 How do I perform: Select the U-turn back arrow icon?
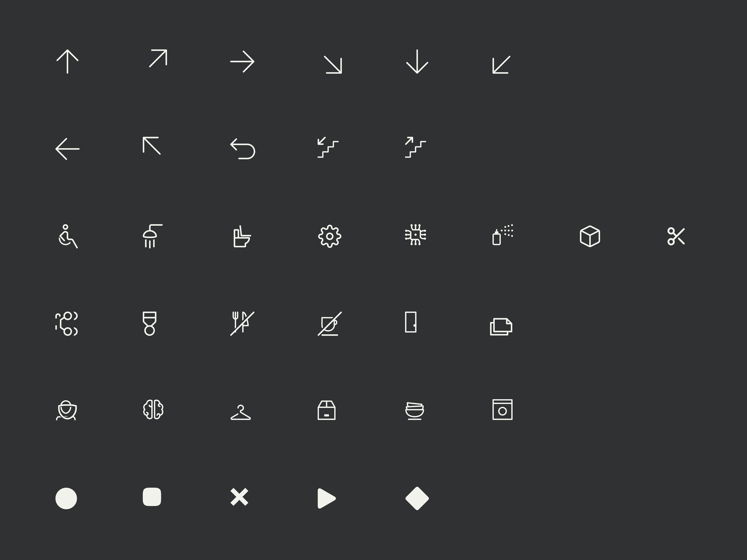click(x=243, y=149)
